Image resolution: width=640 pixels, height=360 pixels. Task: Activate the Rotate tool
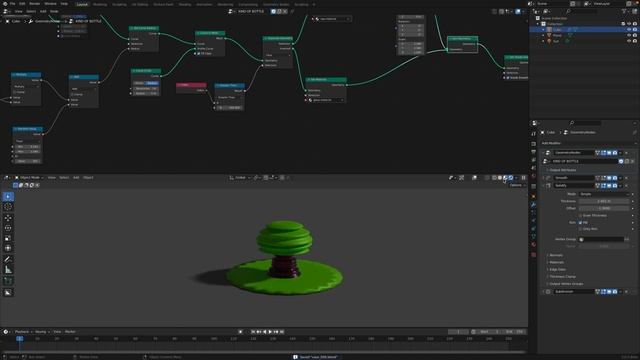pos(8,228)
